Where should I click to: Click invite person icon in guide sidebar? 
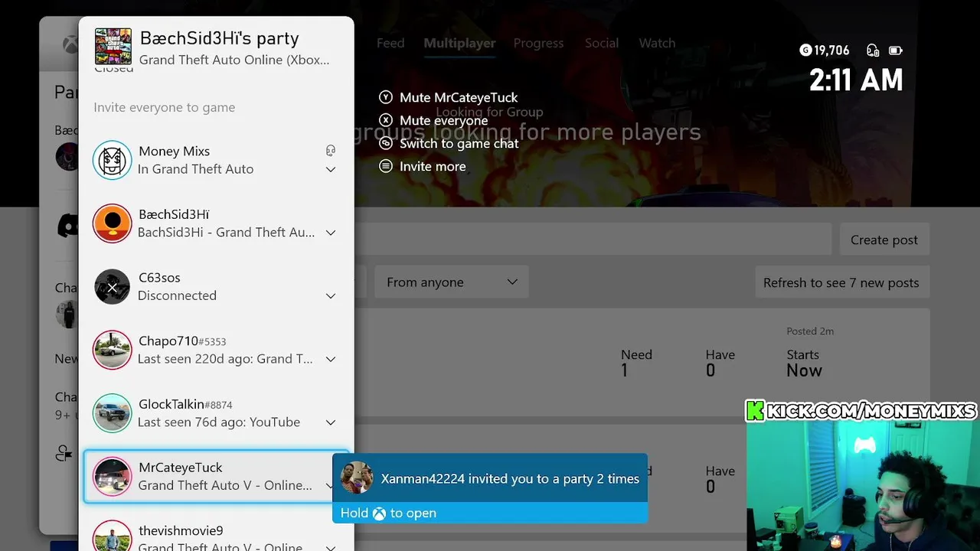tap(64, 454)
